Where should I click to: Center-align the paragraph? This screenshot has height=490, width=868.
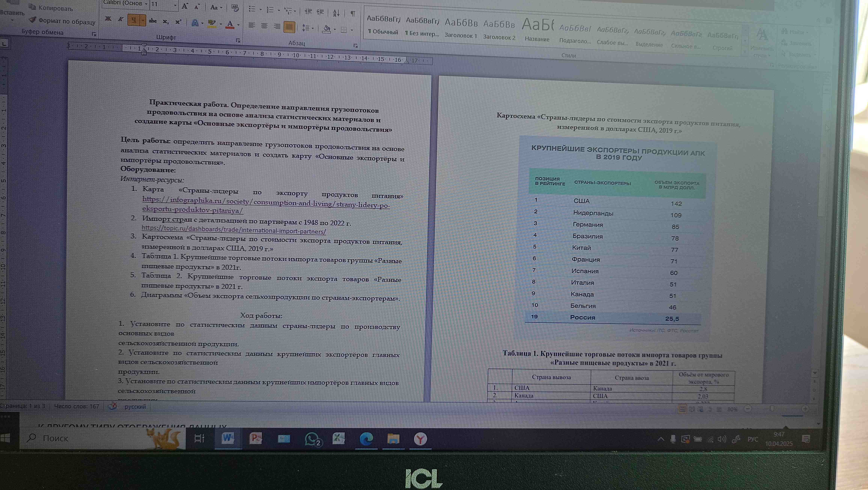pos(264,26)
